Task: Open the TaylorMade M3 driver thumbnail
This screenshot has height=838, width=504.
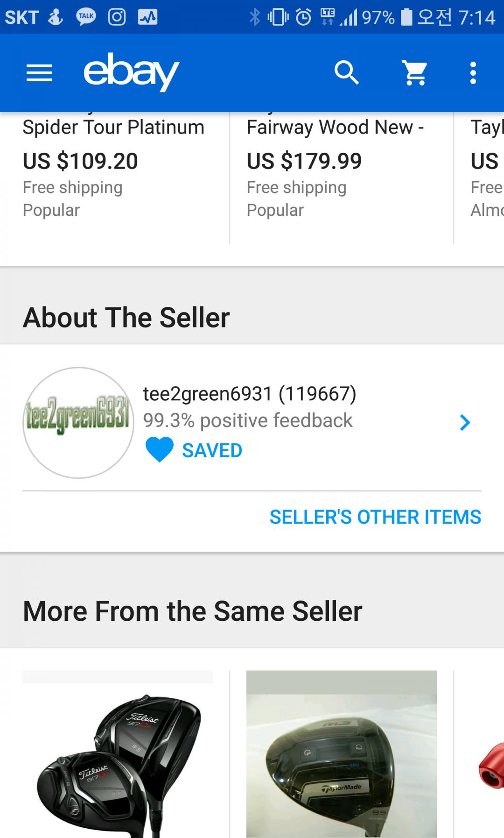Action: point(342,754)
